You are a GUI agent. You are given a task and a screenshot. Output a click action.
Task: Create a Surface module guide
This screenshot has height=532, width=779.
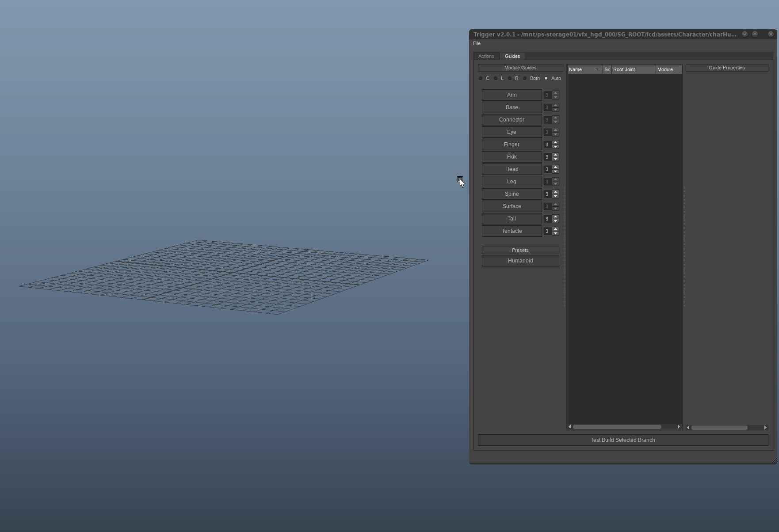point(512,206)
